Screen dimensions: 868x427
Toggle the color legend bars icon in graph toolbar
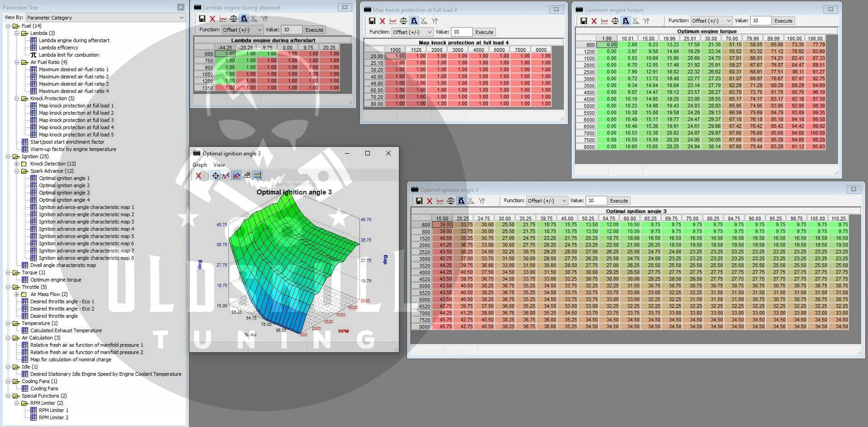[x=257, y=175]
